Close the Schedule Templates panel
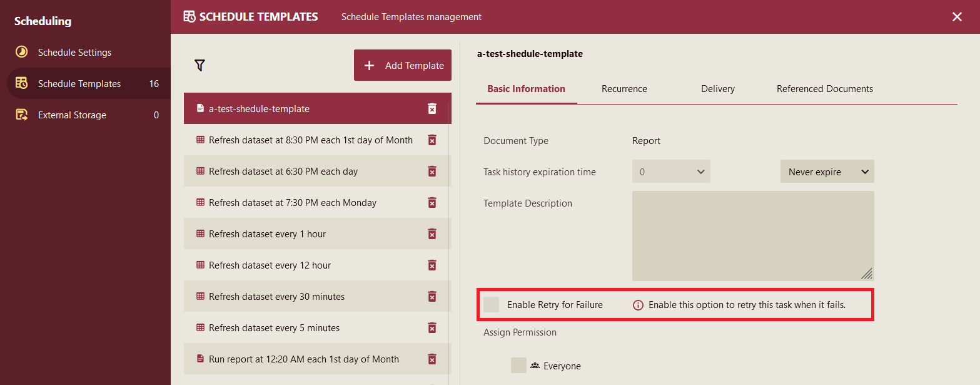Viewport: 980px width, 385px height. point(957,17)
